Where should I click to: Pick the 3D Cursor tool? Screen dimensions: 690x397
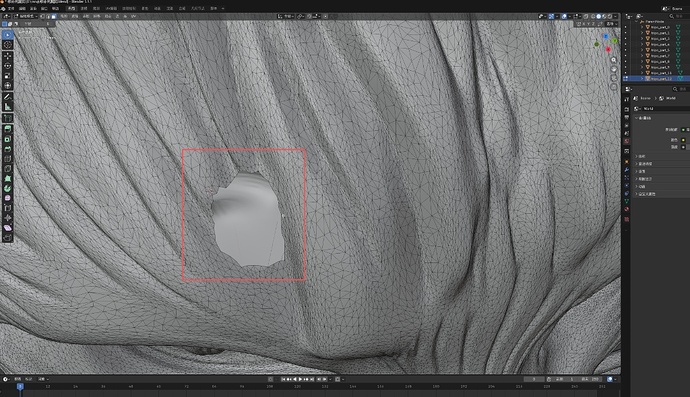[7, 44]
